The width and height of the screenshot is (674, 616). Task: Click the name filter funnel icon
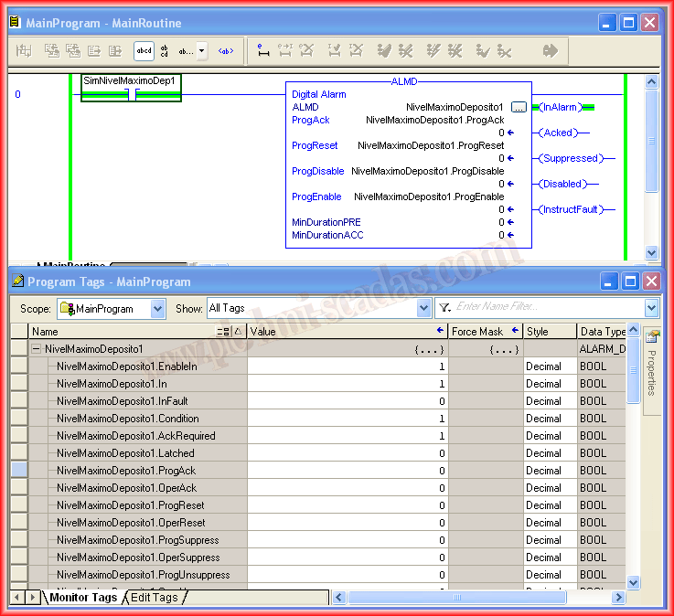point(444,308)
